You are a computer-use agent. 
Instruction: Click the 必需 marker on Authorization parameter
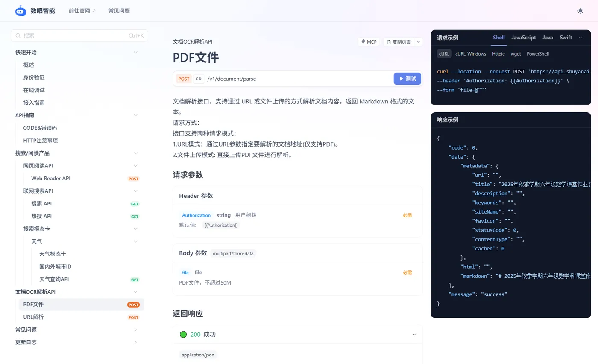coord(407,215)
